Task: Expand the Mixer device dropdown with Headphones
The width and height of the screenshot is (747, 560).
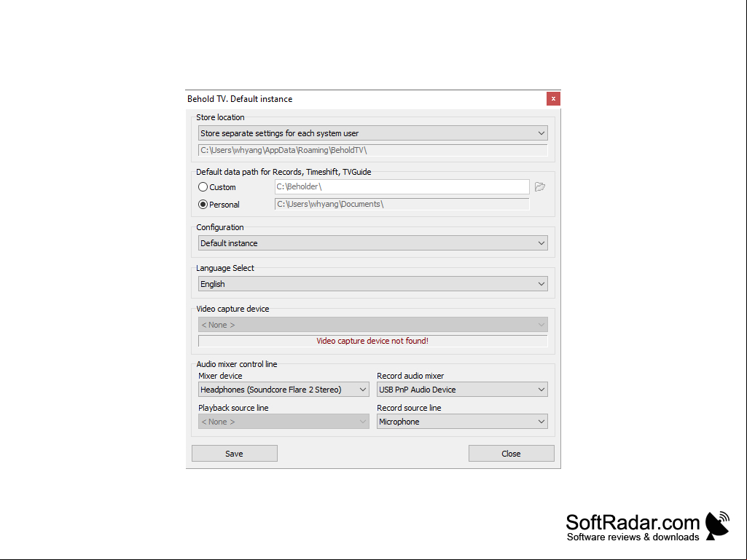Action: [x=283, y=390]
